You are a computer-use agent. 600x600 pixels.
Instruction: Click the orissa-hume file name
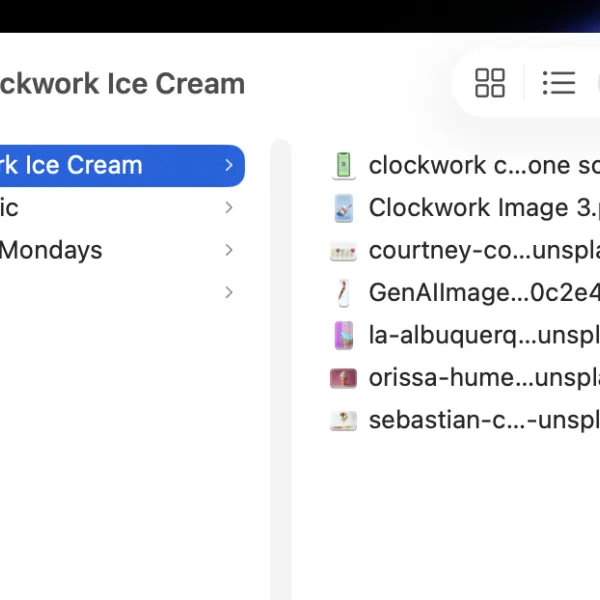[484, 378]
